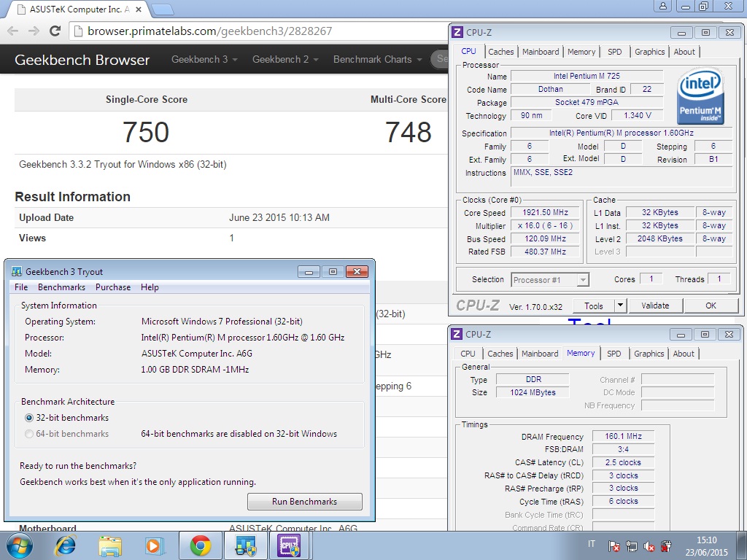Switch to Graphics tab in upper CPU-Z

[649, 52]
